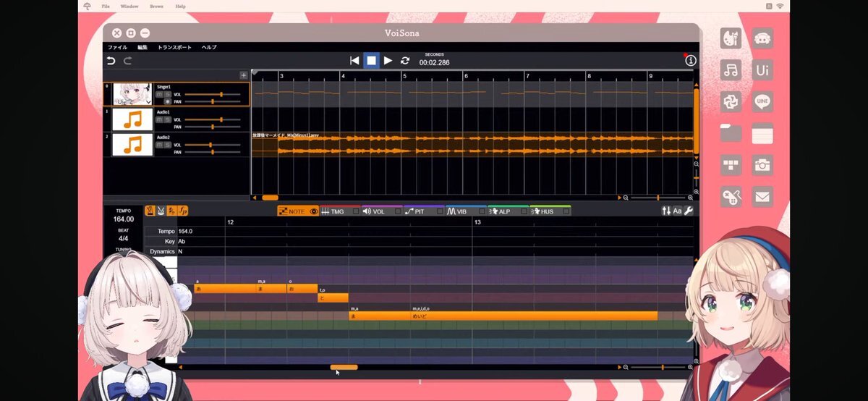The height and width of the screenshot is (401, 868).
Task: Select the Audio1 track thumbnail
Action: (132, 119)
